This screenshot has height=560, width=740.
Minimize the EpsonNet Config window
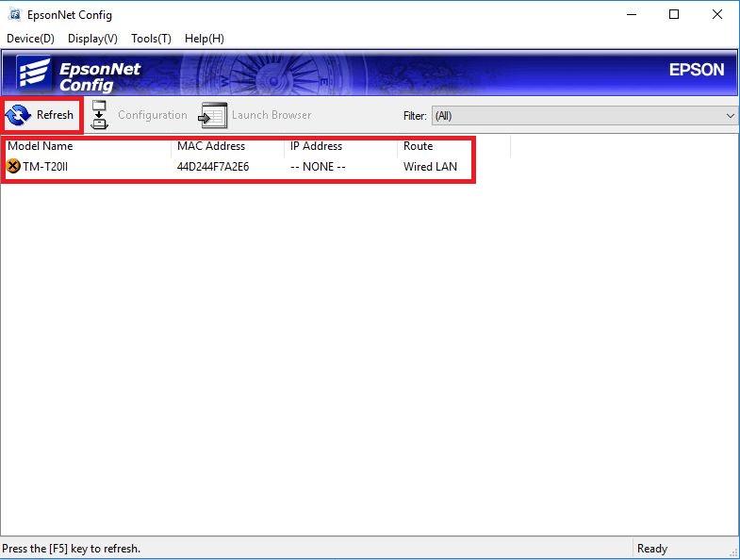[x=632, y=15]
